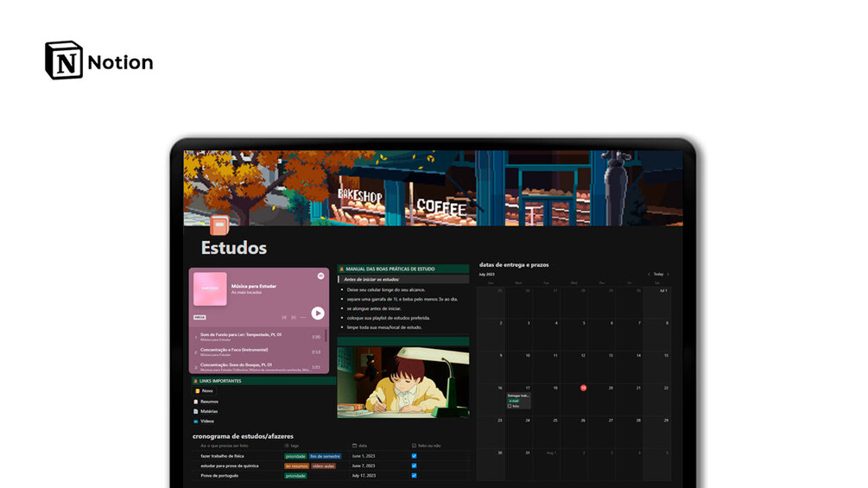
Task: Click the July 17, 2023 date cell
Action: pos(364,475)
